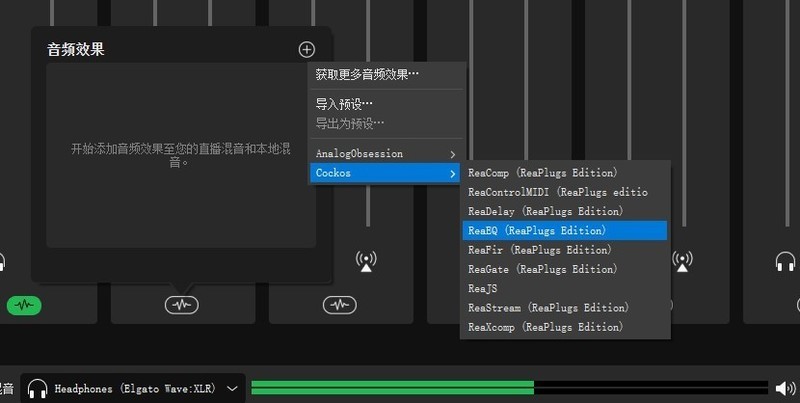This screenshot has height=403, width=800.
Task: Add ReaXcomp (ReaPlugs Edition) effect
Action: point(565,327)
